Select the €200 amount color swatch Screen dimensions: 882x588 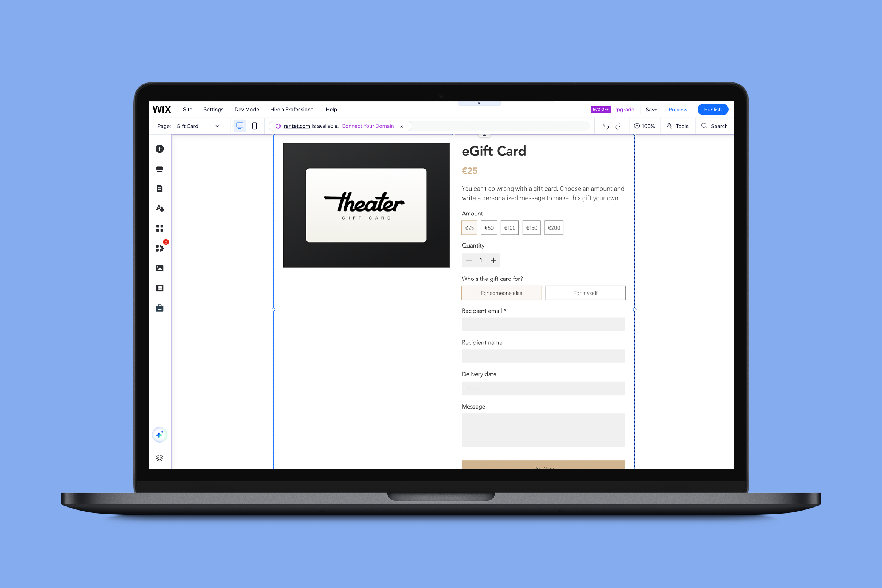coord(553,228)
